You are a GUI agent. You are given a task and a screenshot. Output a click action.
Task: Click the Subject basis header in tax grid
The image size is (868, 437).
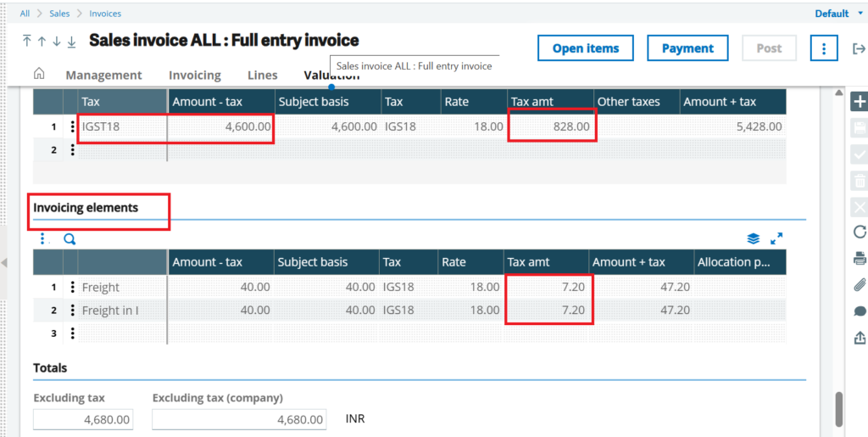point(328,102)
